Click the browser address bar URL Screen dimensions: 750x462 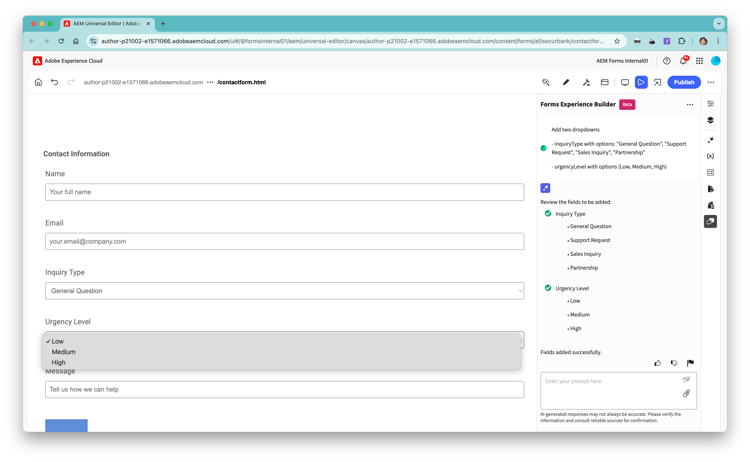[x=352, y=41]
